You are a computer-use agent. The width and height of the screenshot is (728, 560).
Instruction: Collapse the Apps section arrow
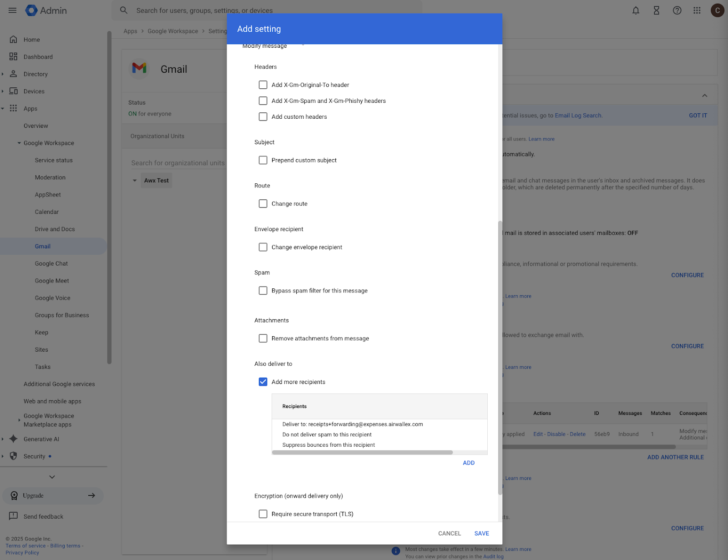3,108
